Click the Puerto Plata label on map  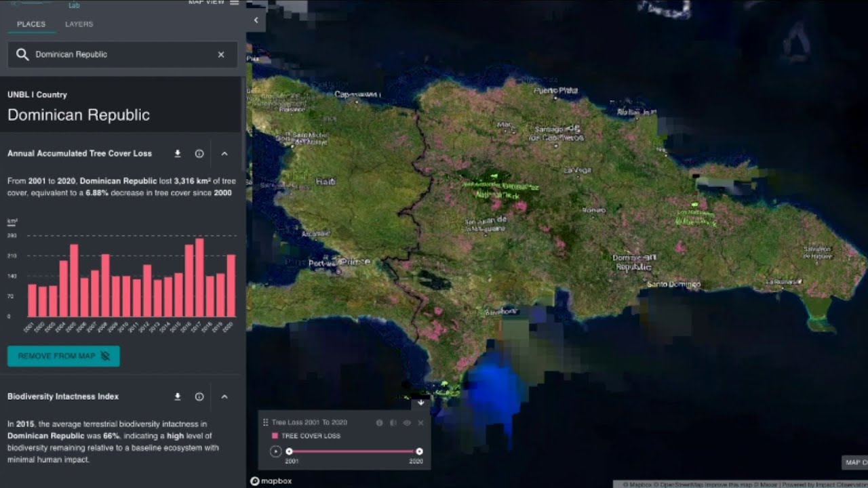click(x=555, y=90)
